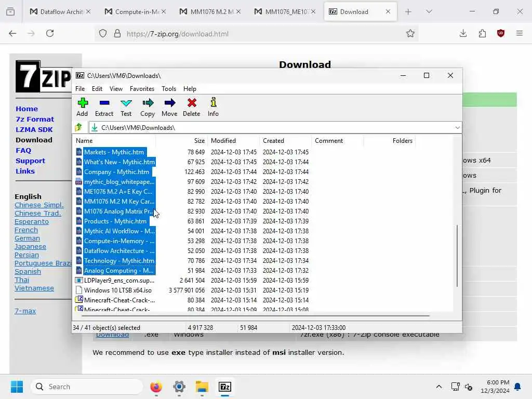Open Settings gear from the taskbar

coord(179,387)
